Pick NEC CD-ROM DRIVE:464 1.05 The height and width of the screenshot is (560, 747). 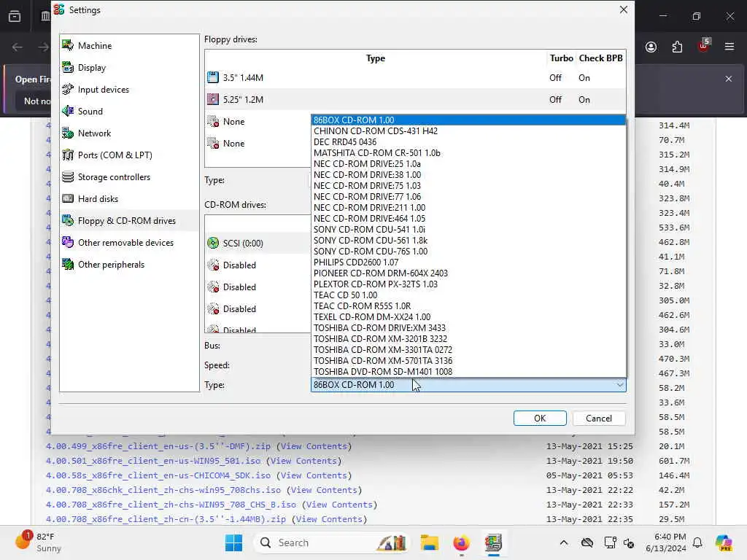coord(468,219)
